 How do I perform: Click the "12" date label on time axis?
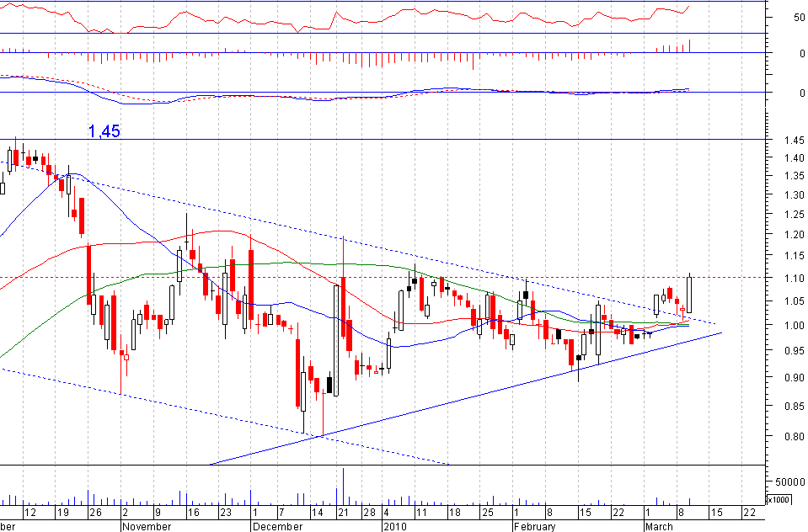(x=30, y=513)
